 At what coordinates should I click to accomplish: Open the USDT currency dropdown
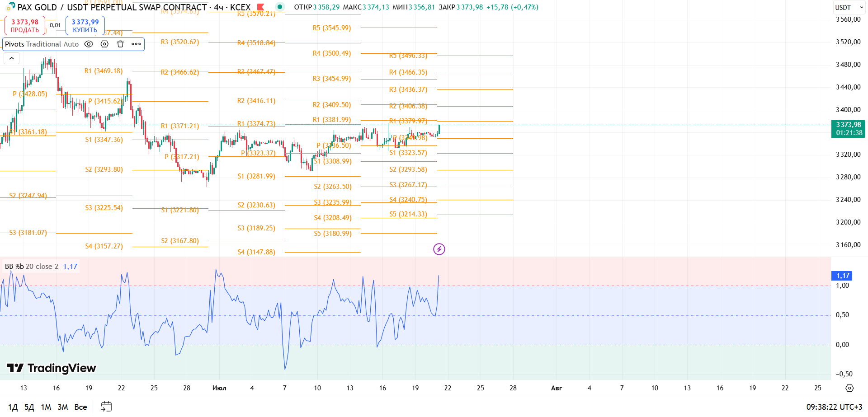point(849,7)
